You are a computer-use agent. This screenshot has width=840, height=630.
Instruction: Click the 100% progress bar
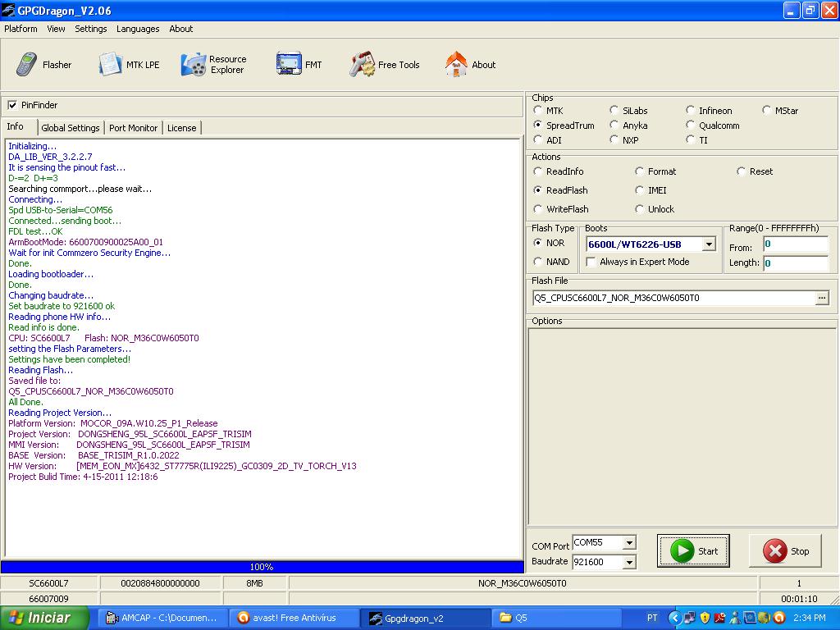(262, 567)
